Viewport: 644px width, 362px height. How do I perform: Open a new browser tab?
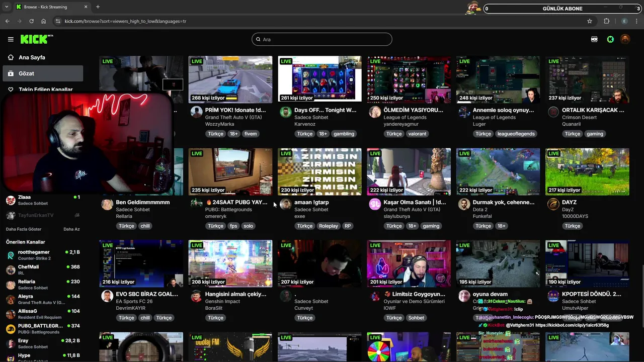click(x=98, y=7)
